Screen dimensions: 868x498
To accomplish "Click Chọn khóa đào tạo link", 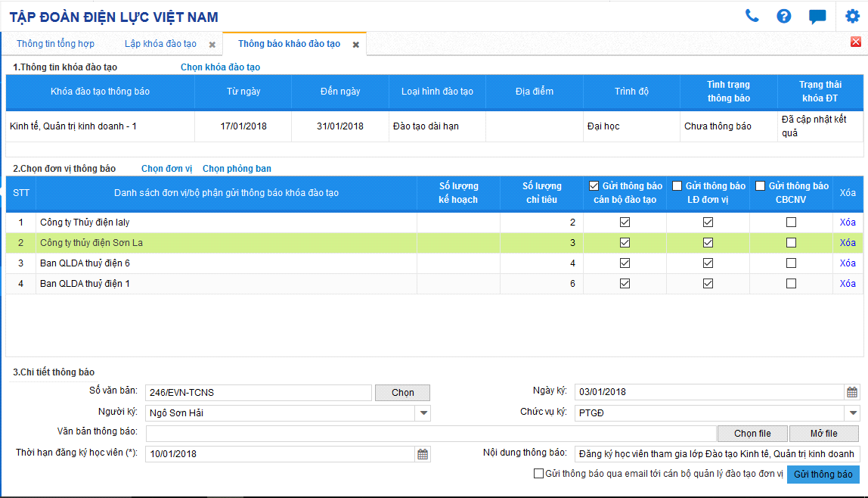I will 220,67.
